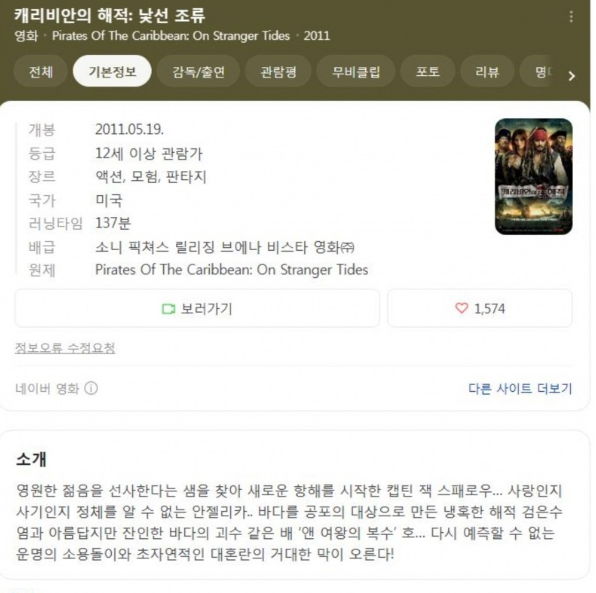This screenshot has width=596, height=593.
Task: Expand more tabs with right chevron arrow
Action: coord(571,76)
